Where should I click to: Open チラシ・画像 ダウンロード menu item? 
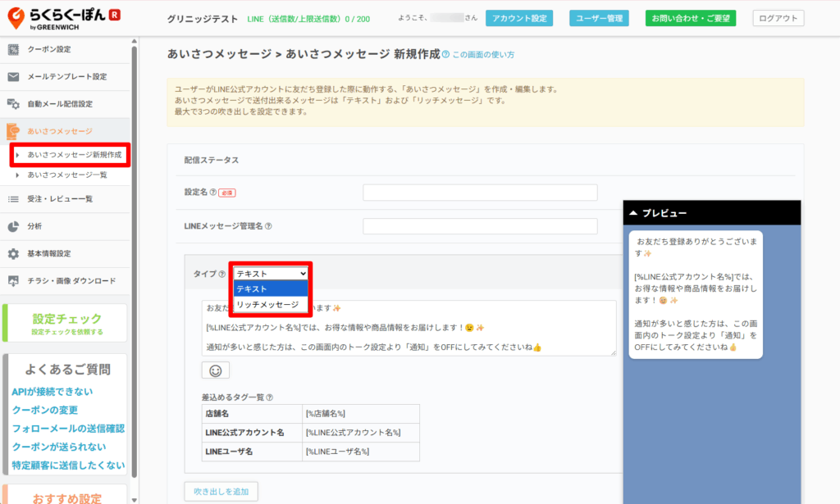[x=71, y=281]
